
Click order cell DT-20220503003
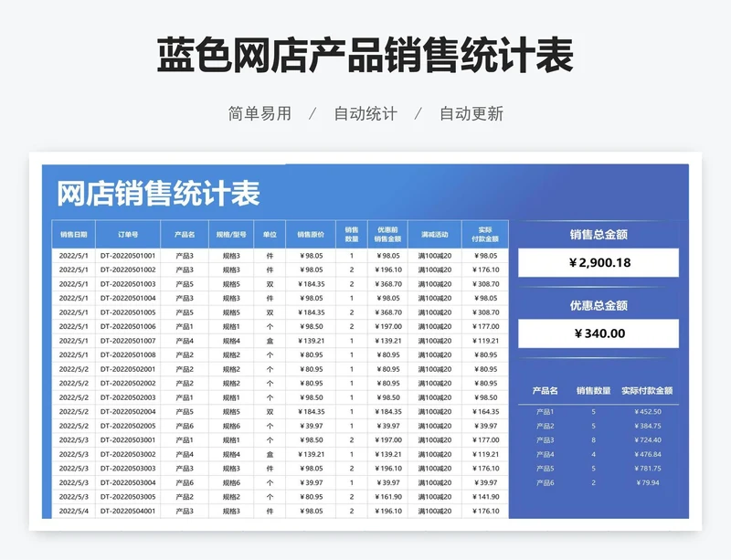pos(128,469)
